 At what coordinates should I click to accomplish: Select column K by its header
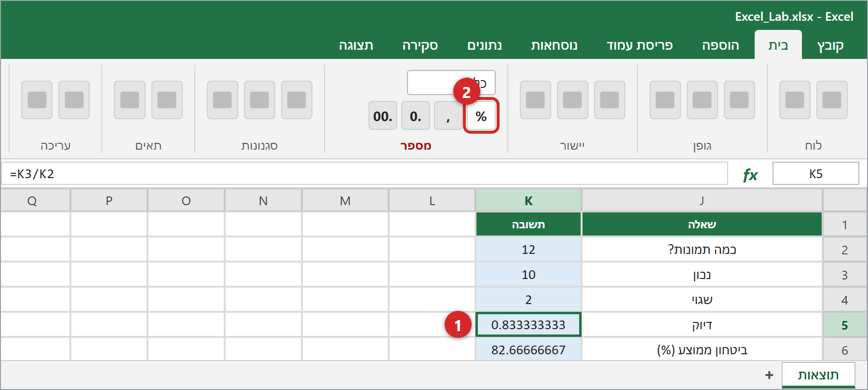(x=529, y=200)
